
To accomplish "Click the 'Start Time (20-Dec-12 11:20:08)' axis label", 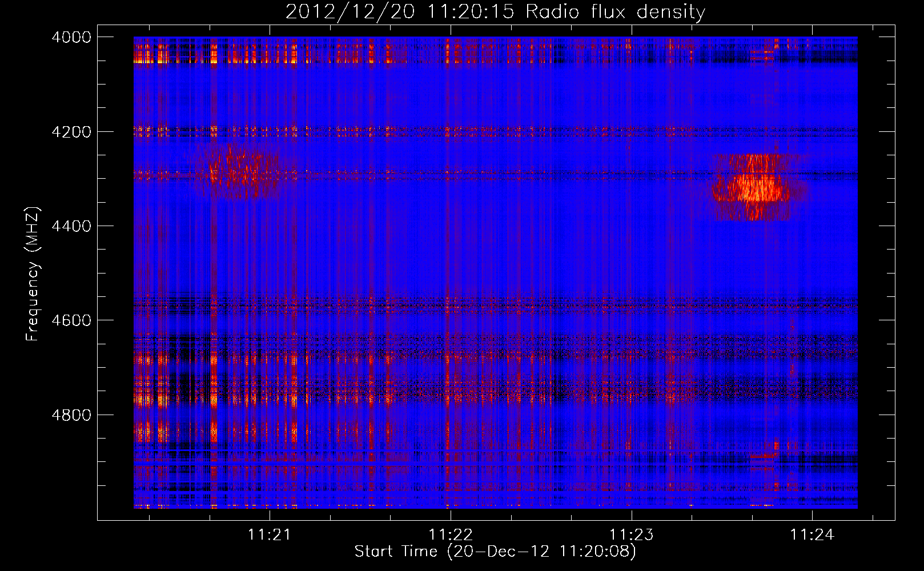I will (x=495, y=552).
